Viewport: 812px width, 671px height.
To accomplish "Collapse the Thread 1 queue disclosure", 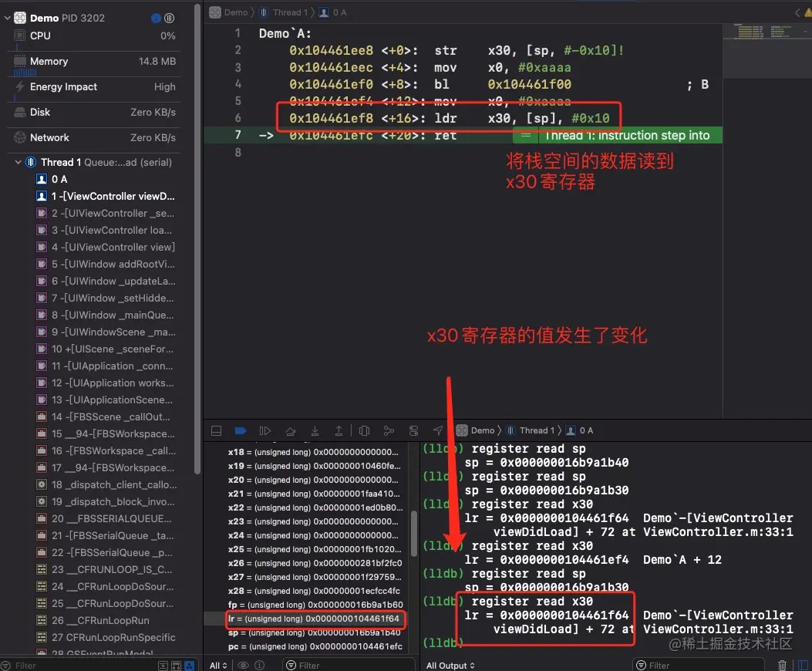I will 17,162.
